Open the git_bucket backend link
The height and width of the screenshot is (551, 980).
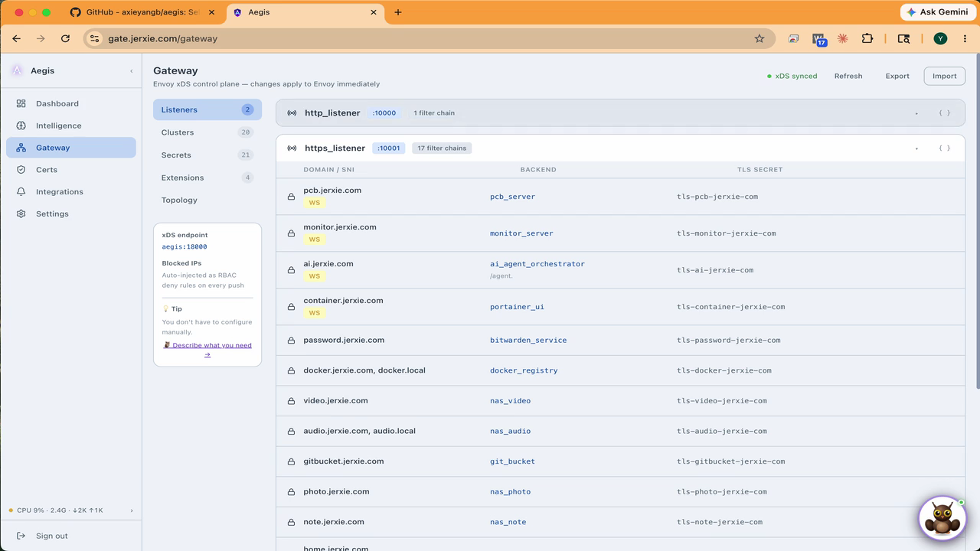pos(512,461)
